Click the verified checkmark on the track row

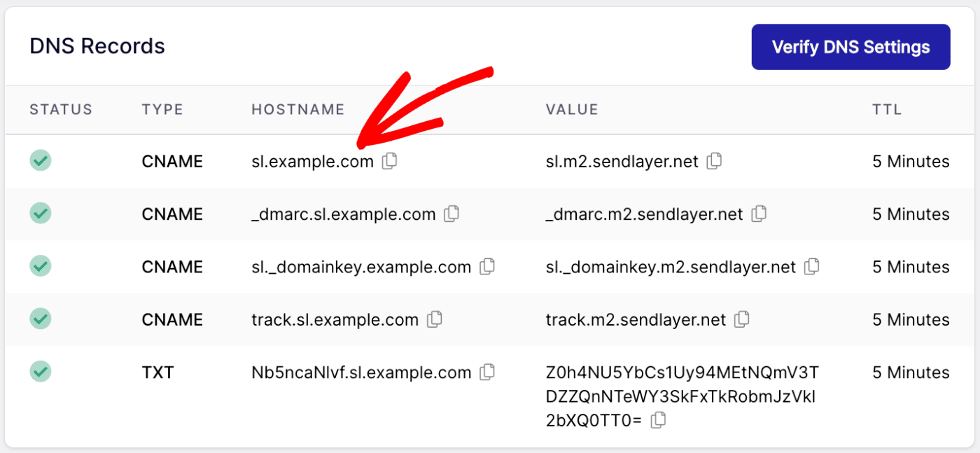[x=40, y=319]
